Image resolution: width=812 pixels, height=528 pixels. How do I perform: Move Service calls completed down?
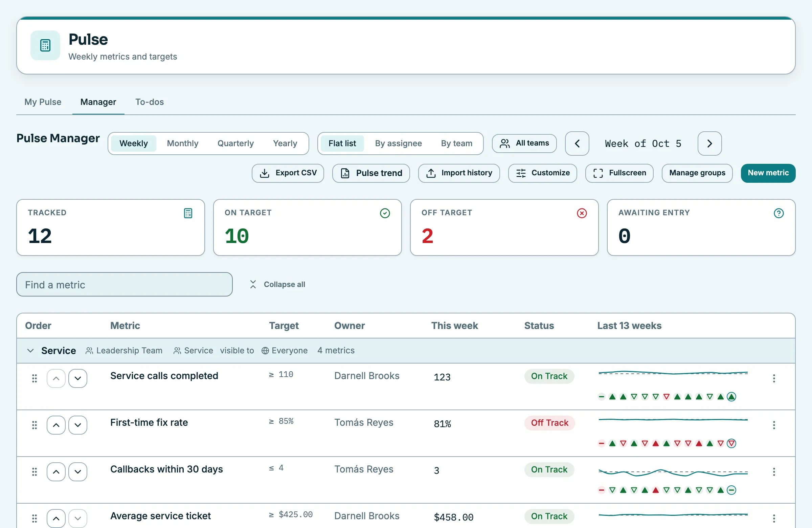(78, 378)
